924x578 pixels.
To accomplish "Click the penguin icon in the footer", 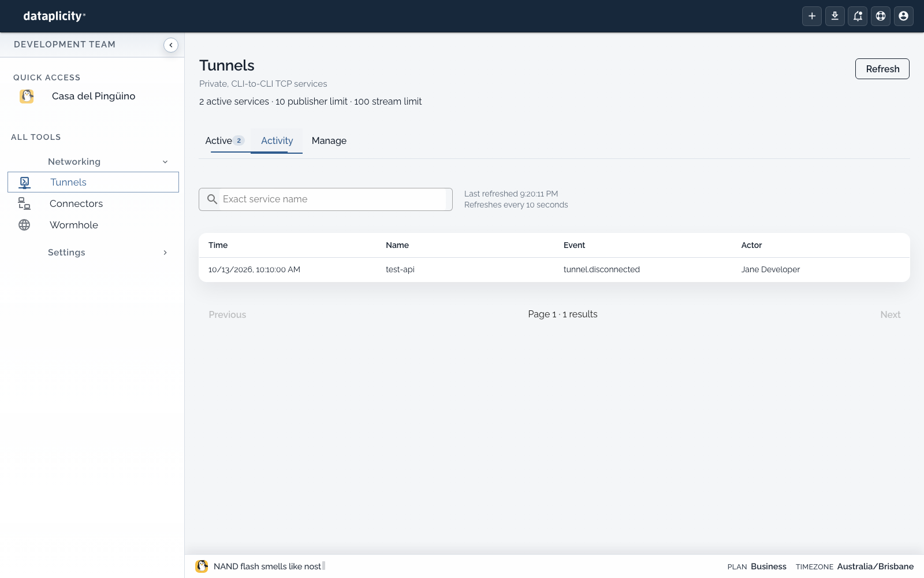I will [x=202, y=566].
